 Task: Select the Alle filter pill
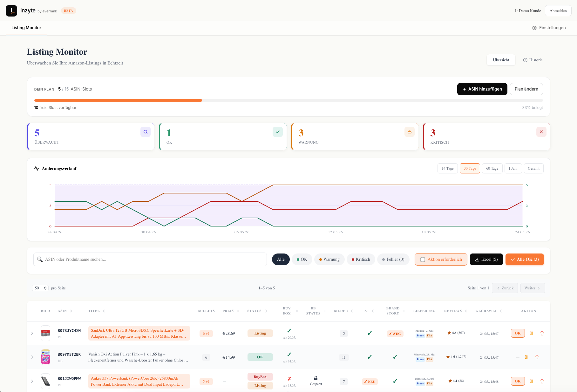click(281, 259)
